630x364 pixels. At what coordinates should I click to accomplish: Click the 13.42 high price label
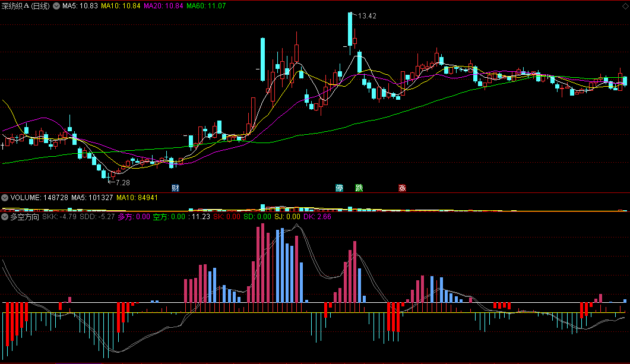367,16
